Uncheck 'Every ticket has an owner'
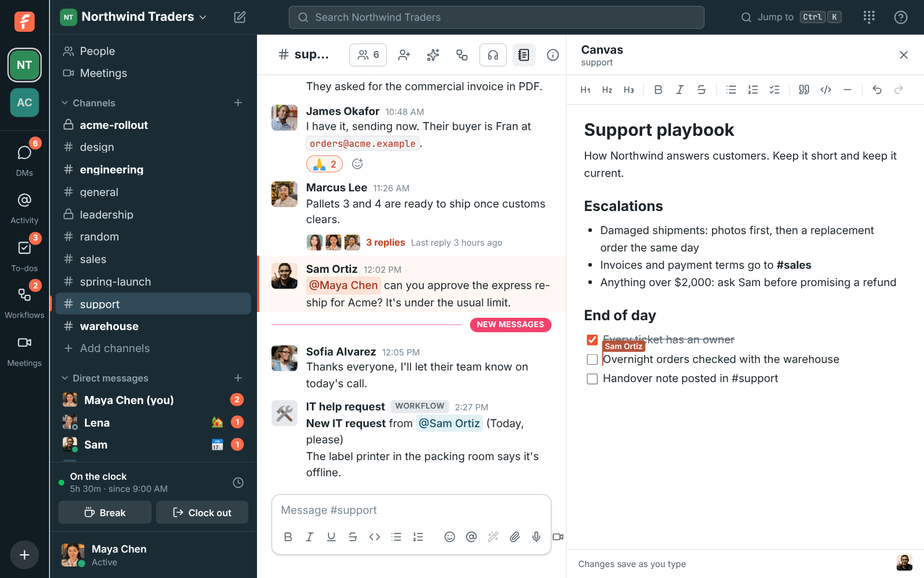 click(592, 340)
